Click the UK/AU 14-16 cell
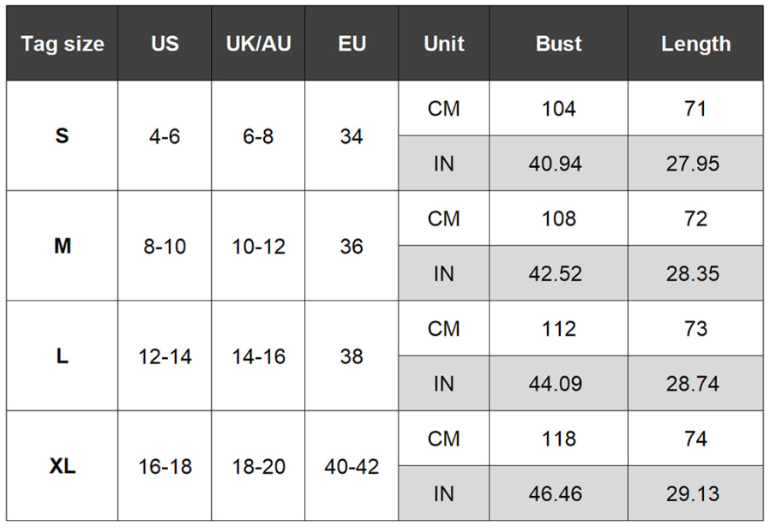The height and width of the screenshot is (532, 770). (258, 356)
